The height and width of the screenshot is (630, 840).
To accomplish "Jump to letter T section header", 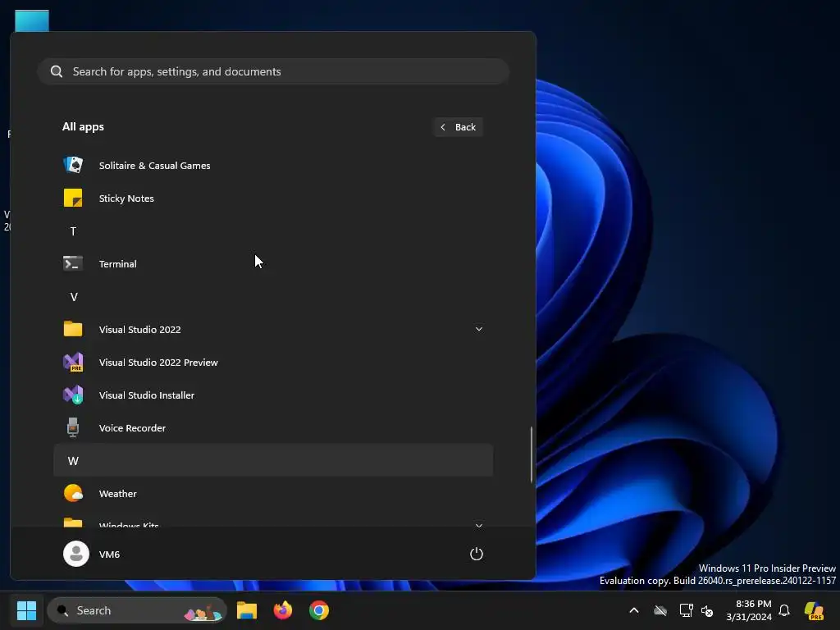I will click(73, 231).
